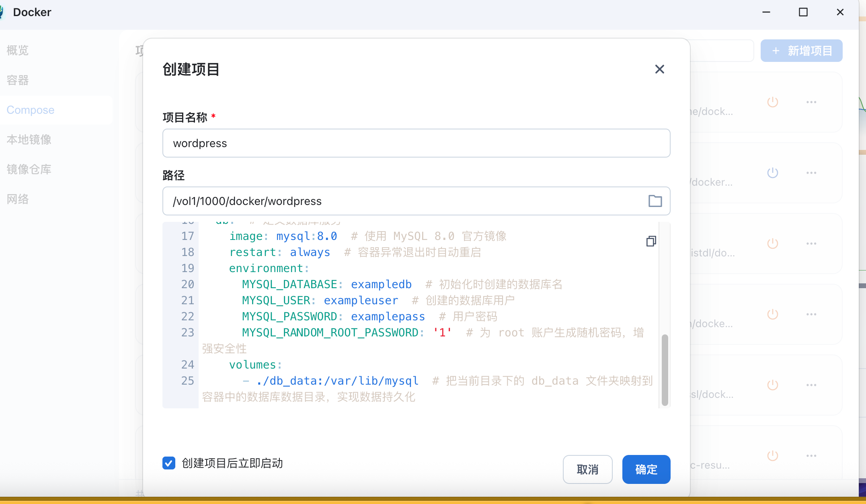Click the 路径 path input field

click(402, 201)
